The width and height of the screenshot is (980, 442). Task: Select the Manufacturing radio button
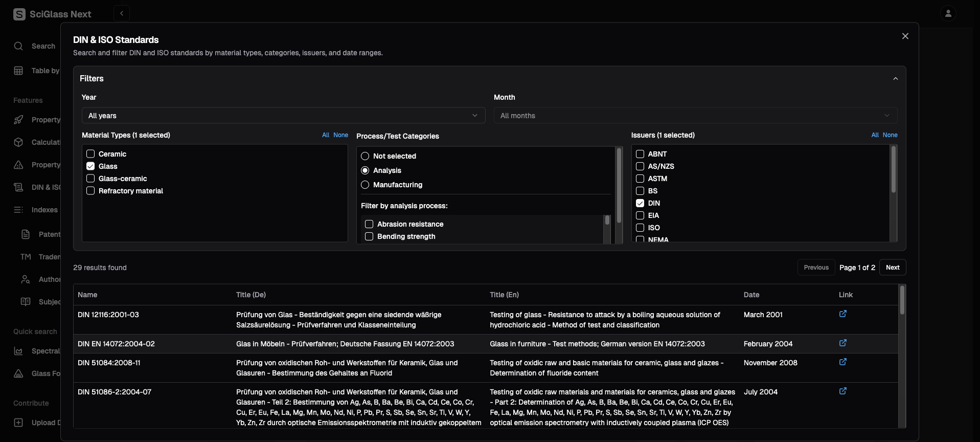click(x=365, y=185)
